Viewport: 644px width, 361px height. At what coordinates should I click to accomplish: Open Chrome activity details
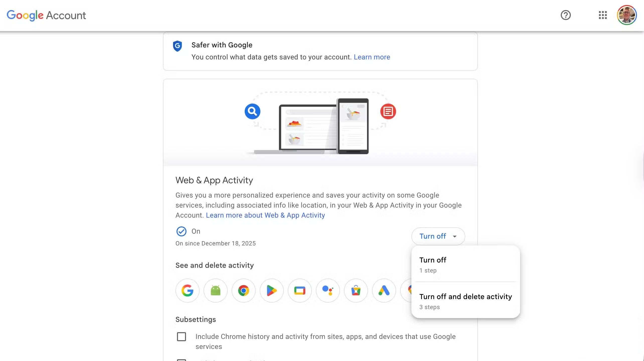tap(243, 290)
